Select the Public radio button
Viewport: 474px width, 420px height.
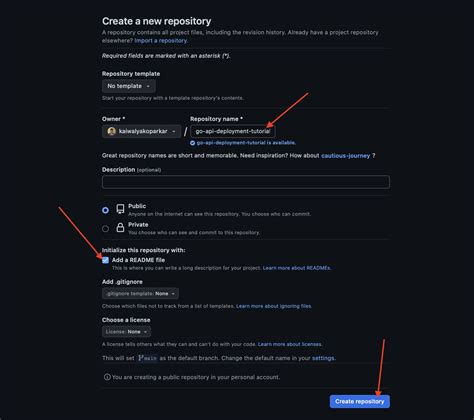[105, 210]
